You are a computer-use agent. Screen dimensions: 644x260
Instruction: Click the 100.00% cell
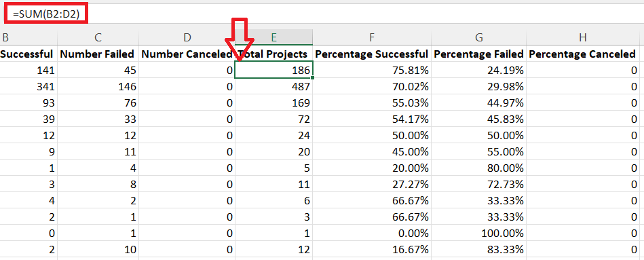coord(478,232)
